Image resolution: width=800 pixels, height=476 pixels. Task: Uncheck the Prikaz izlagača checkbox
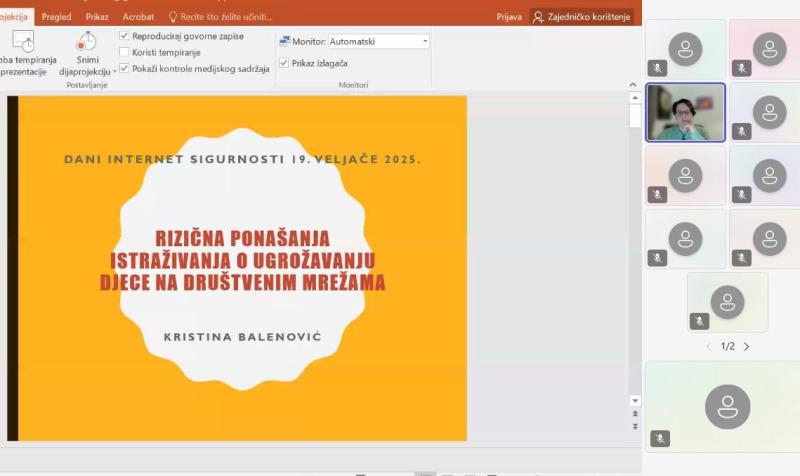click(x=284, y=63)
